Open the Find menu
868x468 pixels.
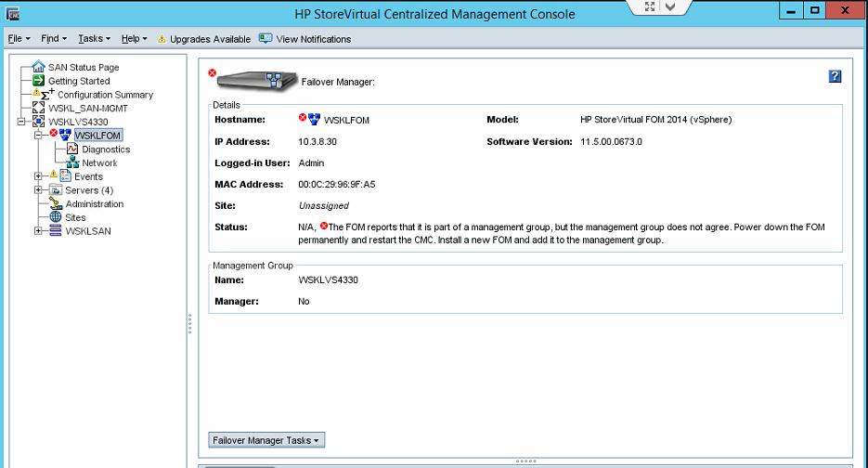(54, 39)
